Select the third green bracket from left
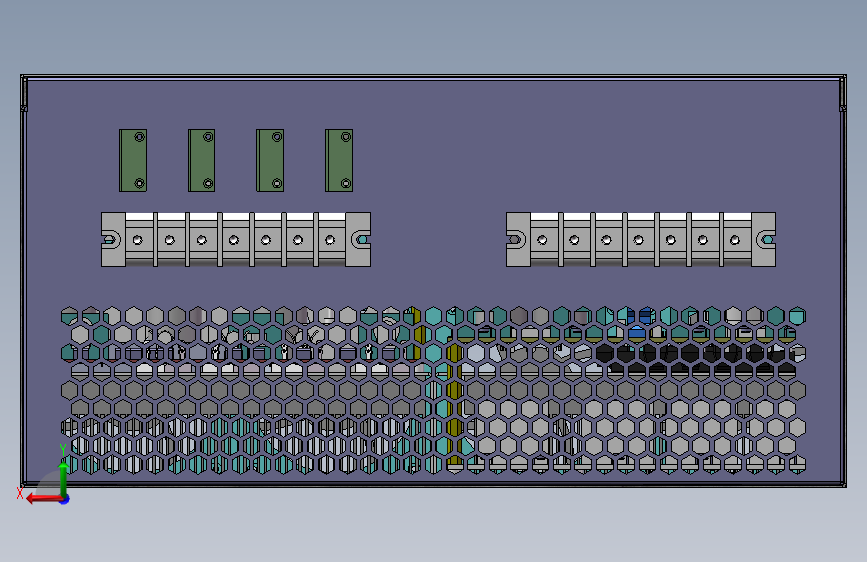The image size is (867, 562). click(x=270, y=160)
